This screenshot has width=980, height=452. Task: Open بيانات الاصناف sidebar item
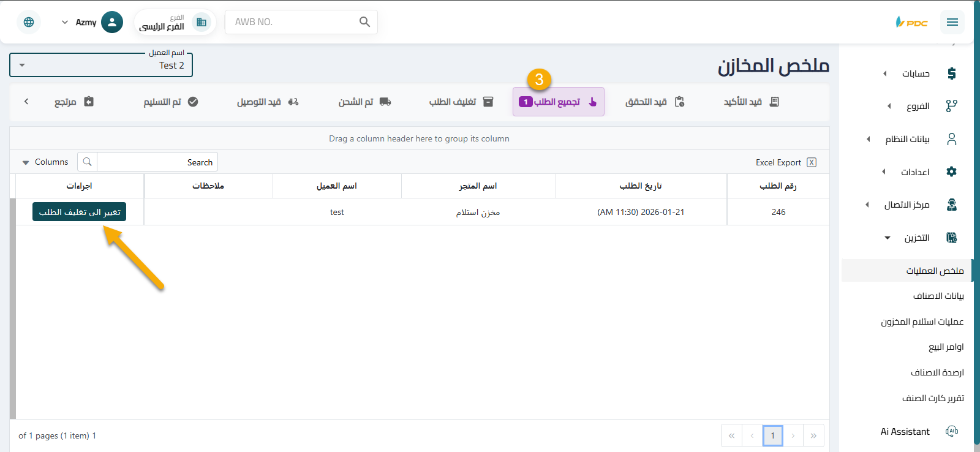[x=938, y=296]
